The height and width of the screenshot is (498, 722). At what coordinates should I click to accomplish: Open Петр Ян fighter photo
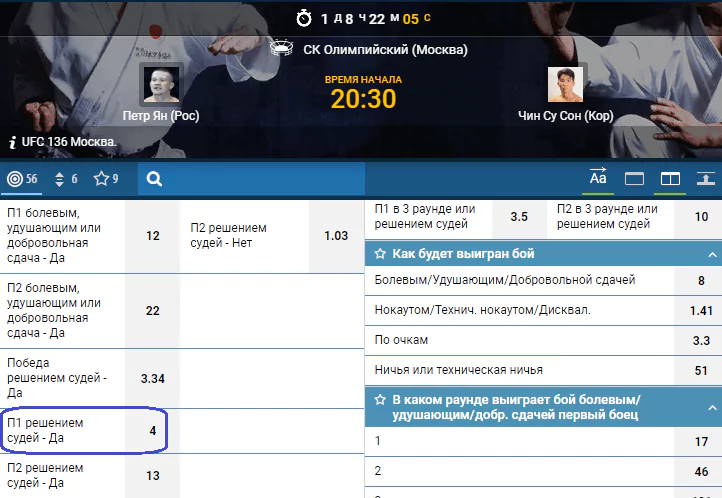tap(161, 84)
